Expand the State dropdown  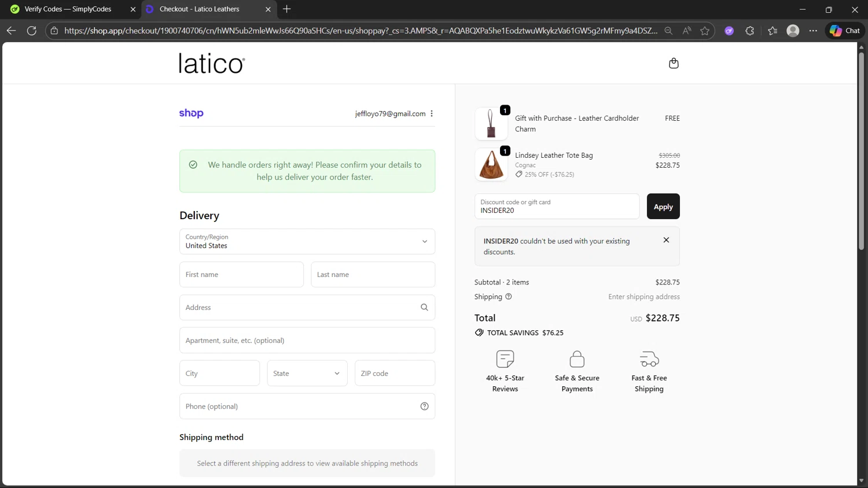tap(307, 374)
